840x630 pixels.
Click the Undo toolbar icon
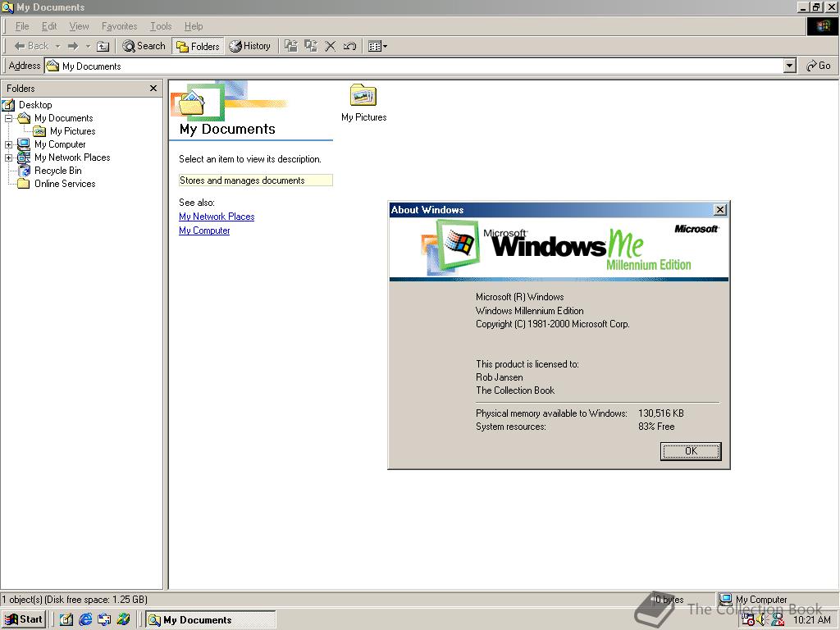(x=349, y=46)
